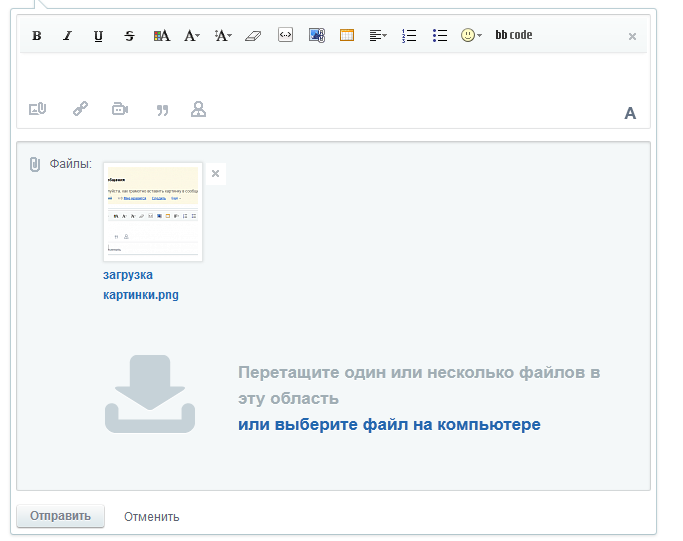Open the text color picker
Viewport: 683px width, 541px height.
(161, 36)
